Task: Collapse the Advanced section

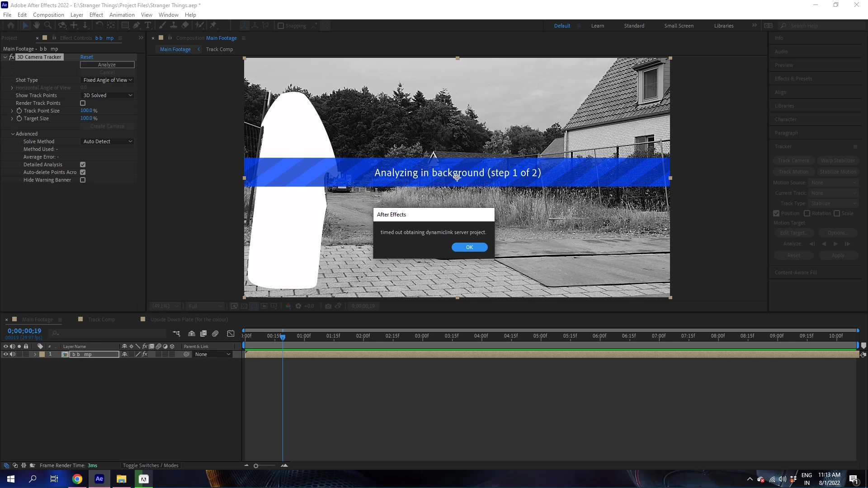Action: coord(13,134)
